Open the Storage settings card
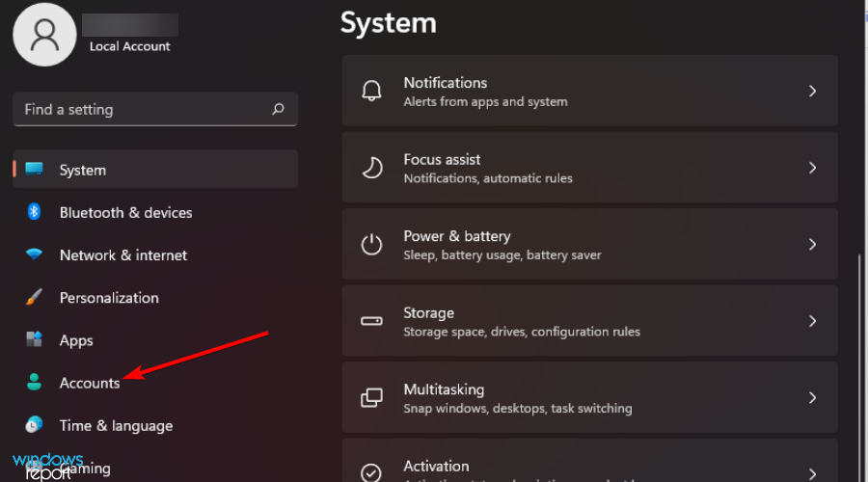 click(x=589, y=321)
